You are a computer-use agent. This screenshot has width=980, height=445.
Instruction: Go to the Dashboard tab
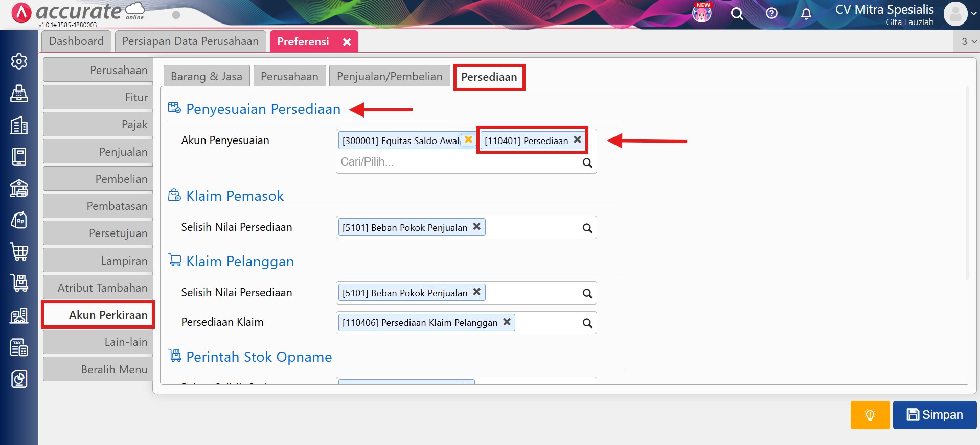point(76,41)
